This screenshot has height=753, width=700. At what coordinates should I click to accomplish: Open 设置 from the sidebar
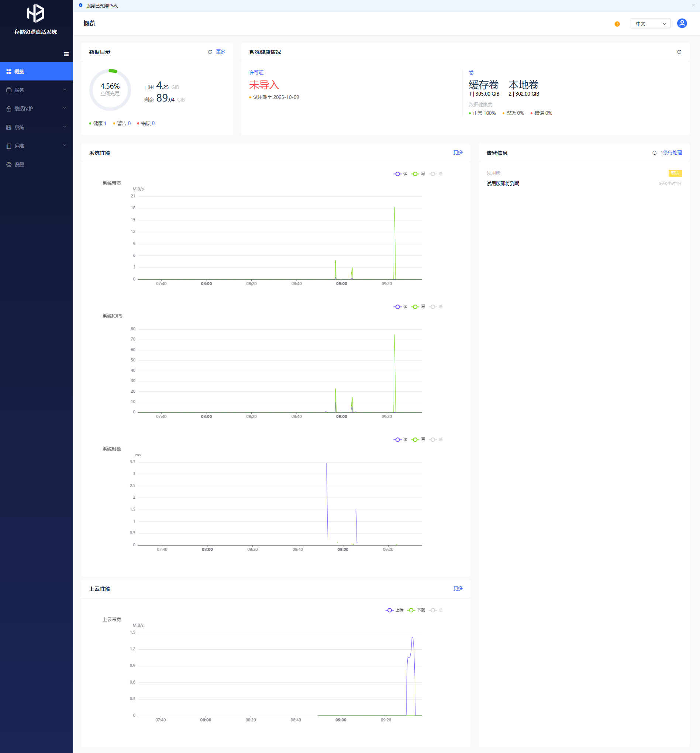point(19,164)
